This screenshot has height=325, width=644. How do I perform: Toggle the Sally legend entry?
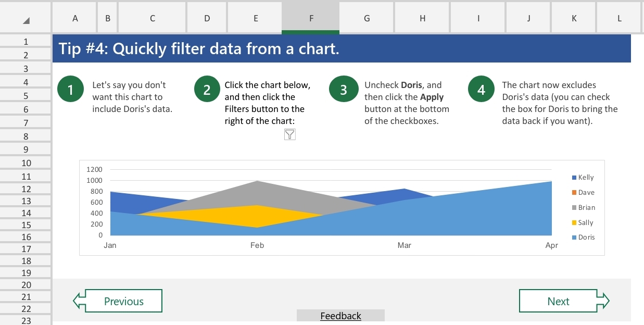[585, 222]
